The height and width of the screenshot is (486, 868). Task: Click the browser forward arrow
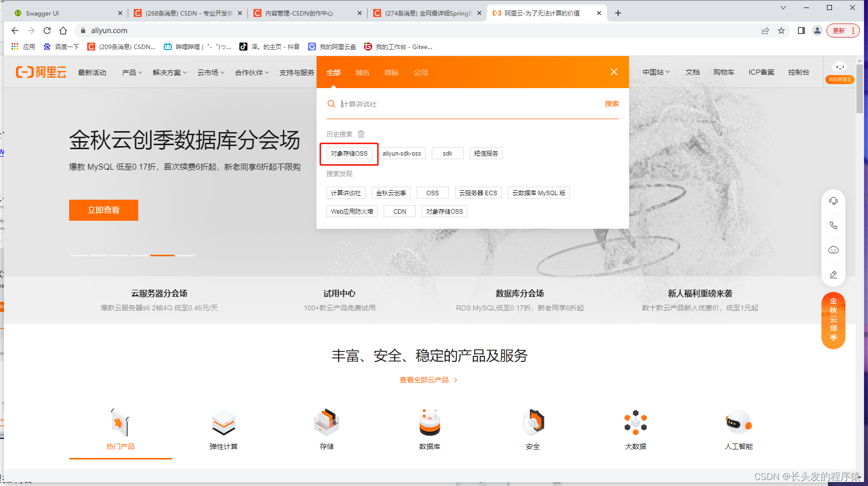[31, 31]
